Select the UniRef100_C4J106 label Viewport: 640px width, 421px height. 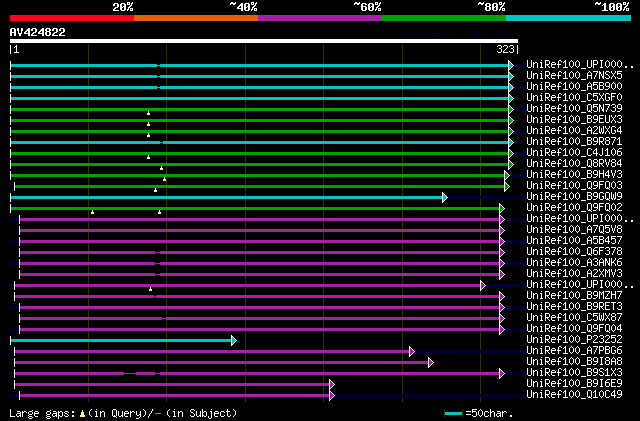tap(574, 153)
